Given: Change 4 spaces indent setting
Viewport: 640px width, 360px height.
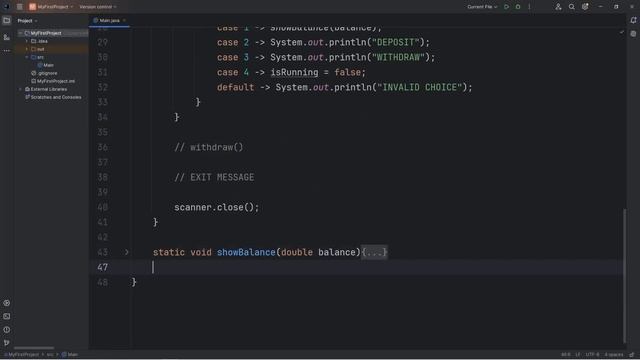Looking at the screenshot, I should tap(614, 355).
